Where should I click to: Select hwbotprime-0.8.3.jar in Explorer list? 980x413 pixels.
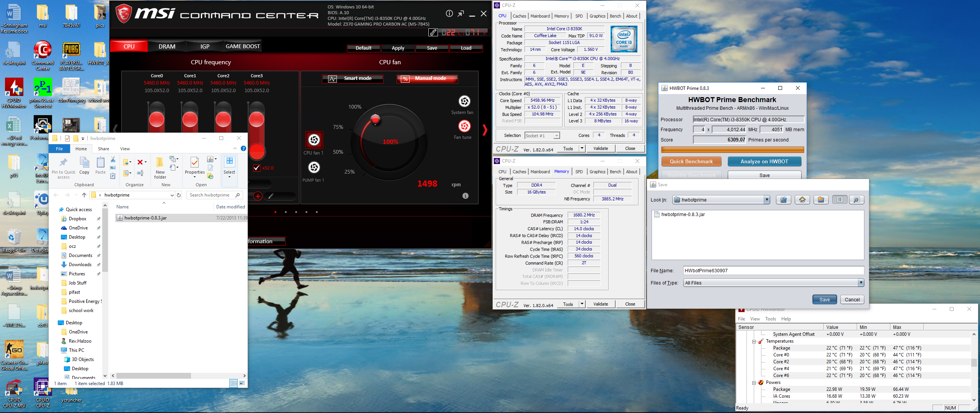(x=181, y=218)
